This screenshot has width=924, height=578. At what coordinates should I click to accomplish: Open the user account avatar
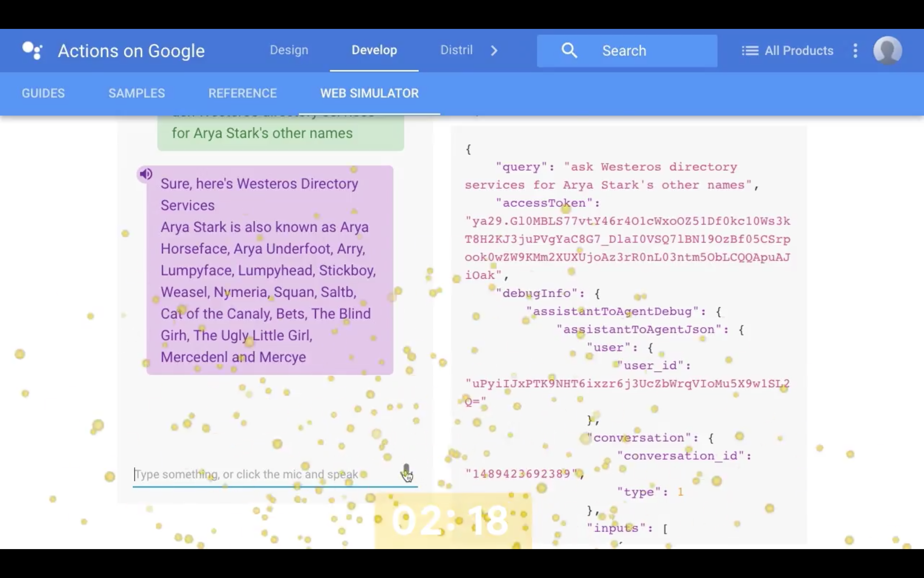(x=888, y=51)
